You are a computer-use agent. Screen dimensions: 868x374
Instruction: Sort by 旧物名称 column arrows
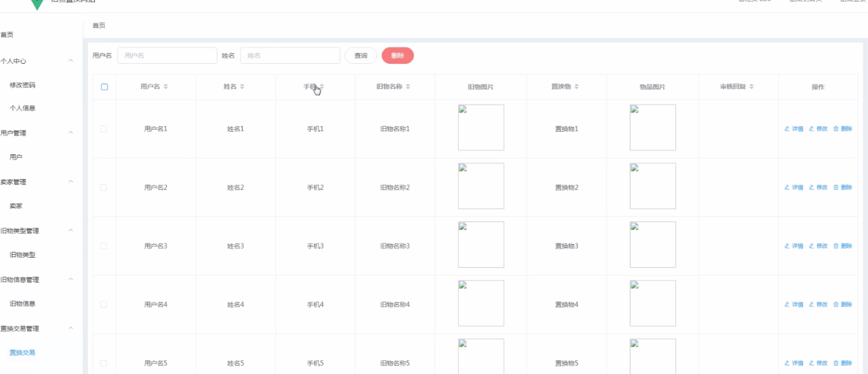pyautogui.click(x=408, y=87)
